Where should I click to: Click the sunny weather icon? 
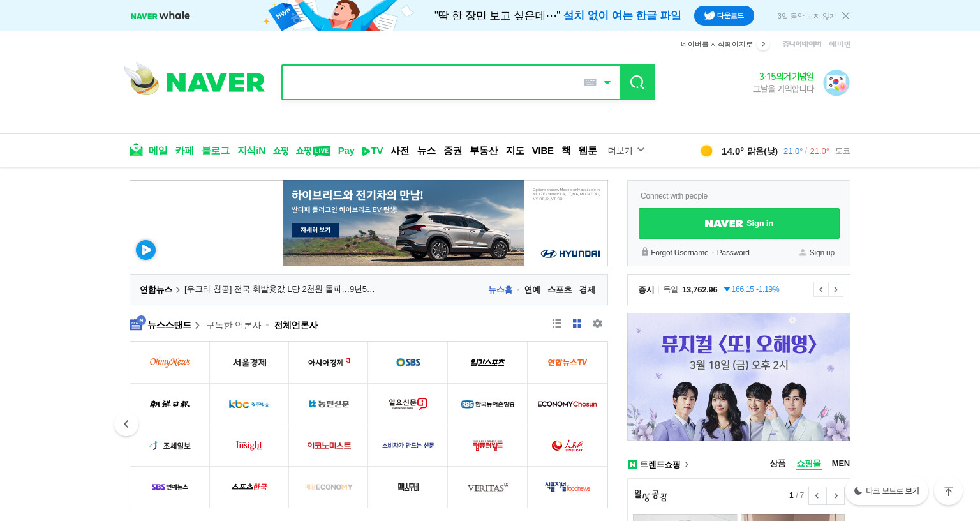[x=706, y=151]
